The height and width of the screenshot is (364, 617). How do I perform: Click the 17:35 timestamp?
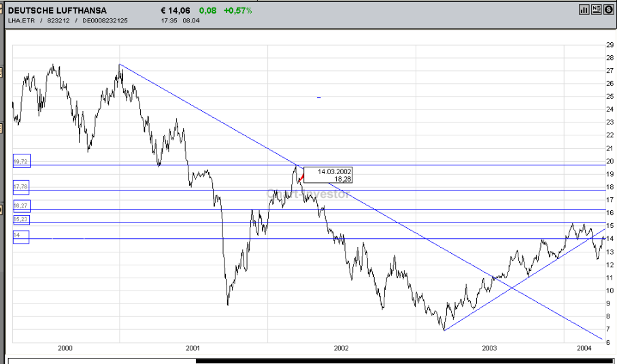(x=169, y=20)
